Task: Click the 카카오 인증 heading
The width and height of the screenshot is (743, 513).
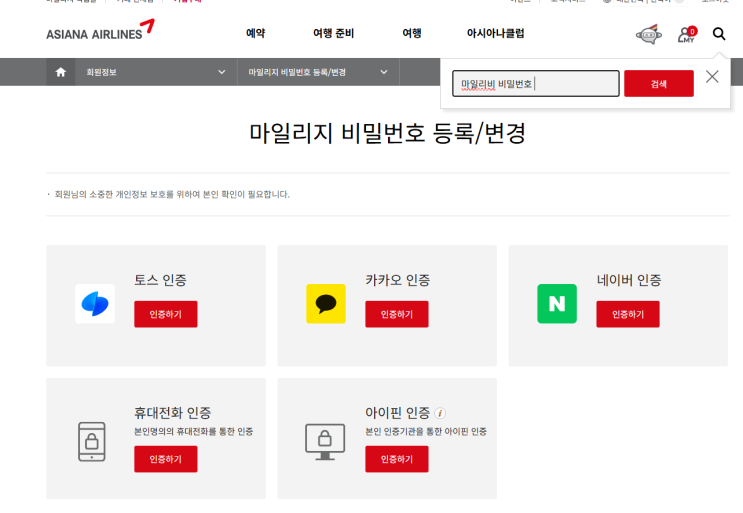Action: click(398, 280)
